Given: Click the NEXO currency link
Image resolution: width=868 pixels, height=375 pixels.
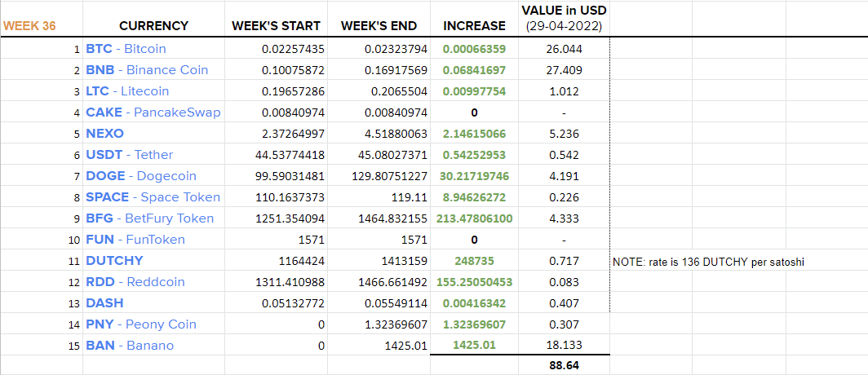Looking at the screenshot, I should tap(104, 134).
